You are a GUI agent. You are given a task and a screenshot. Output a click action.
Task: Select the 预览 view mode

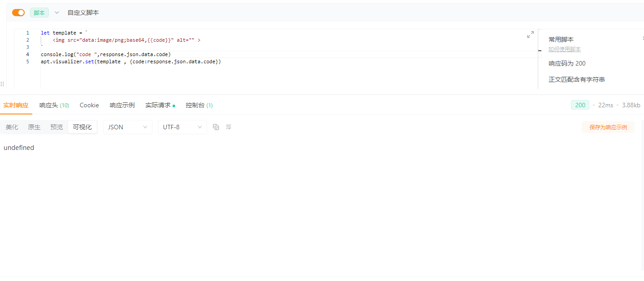(56, 127)
